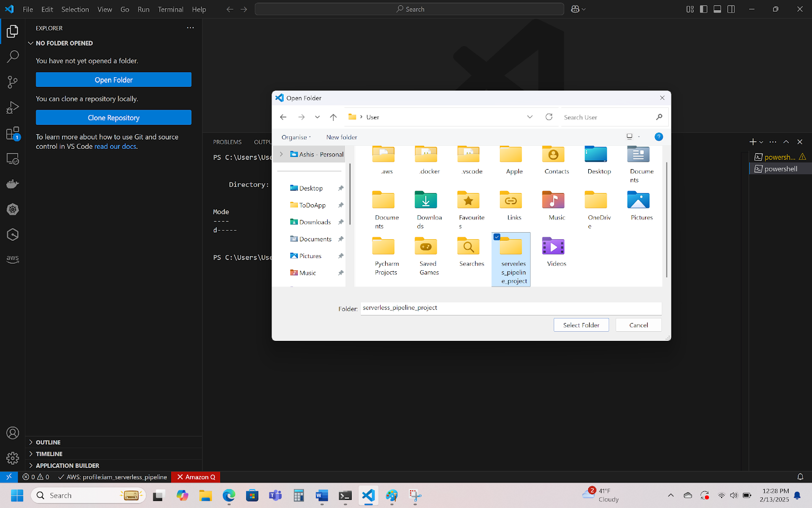Refresh the Open Folder dialog location

pos(549,117)
